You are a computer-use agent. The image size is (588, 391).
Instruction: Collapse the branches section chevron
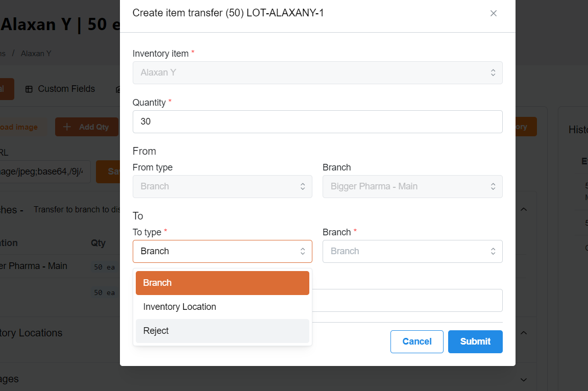point(524,209)
